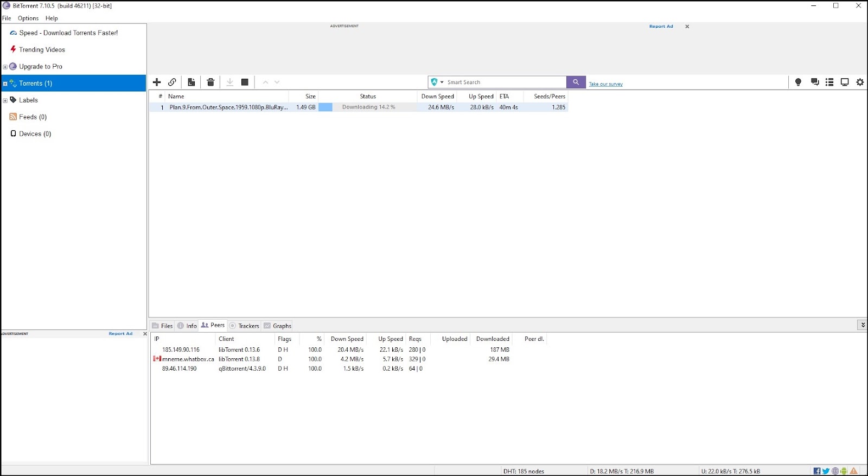Sort peers by Client column header

(x=245, y=339)
